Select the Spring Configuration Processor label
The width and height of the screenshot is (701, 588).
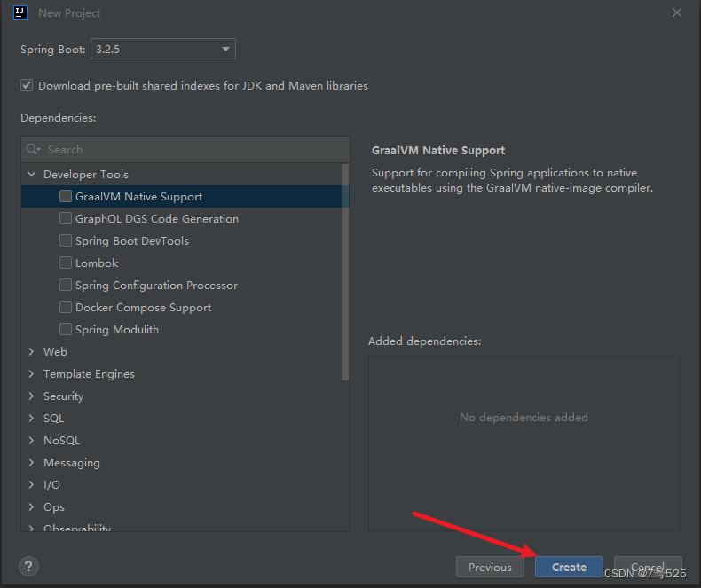click(x=156, y=285)
